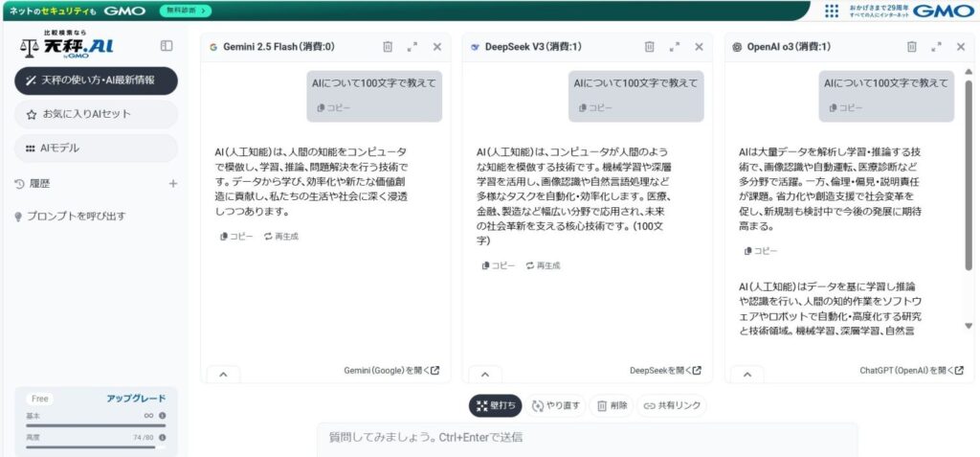Image resolution: width=980 pixels, height=457 pixels.
Task: Open DeepSeek external link
Action: pos(665,370)
